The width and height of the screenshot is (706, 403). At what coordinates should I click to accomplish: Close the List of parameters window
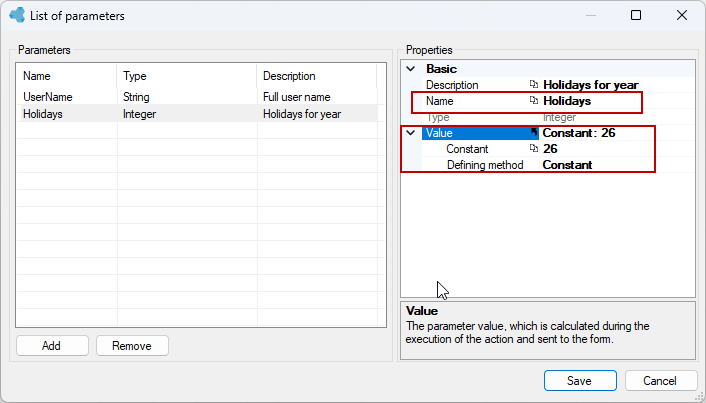682,15
